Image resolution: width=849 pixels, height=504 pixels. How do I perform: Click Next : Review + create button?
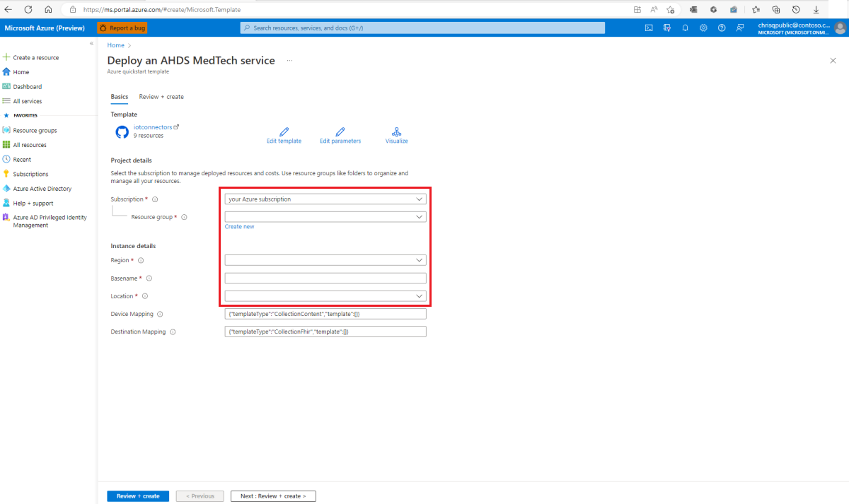click(x=273, y=496)
